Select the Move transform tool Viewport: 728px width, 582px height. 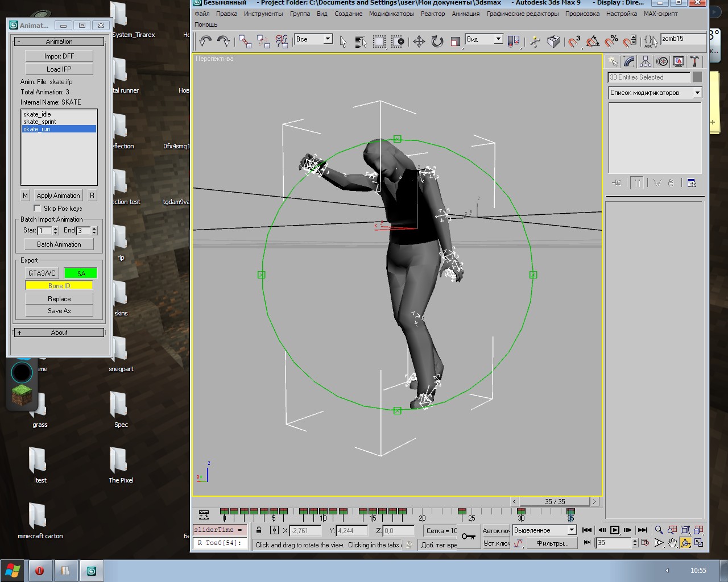(x=419, y=41)
